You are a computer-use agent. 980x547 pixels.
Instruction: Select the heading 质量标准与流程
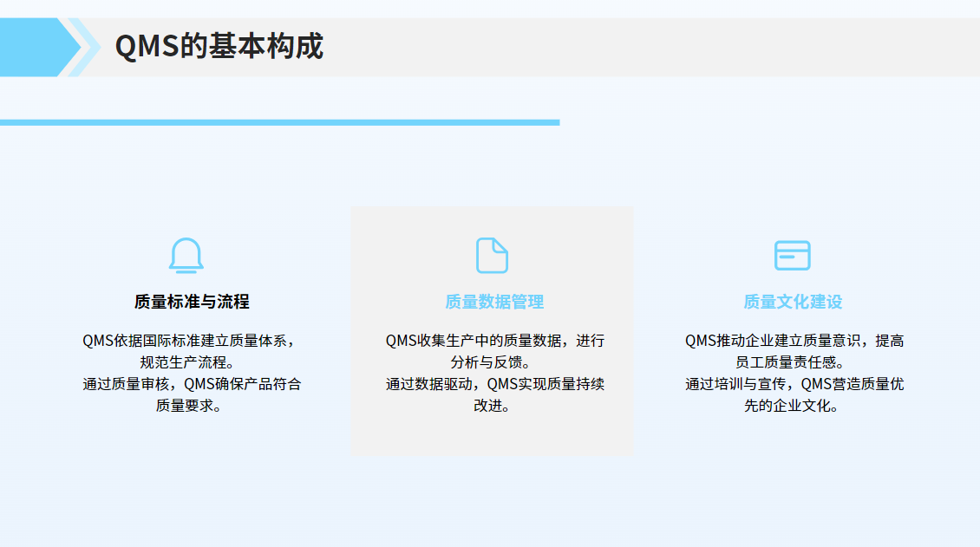(192, 302)
